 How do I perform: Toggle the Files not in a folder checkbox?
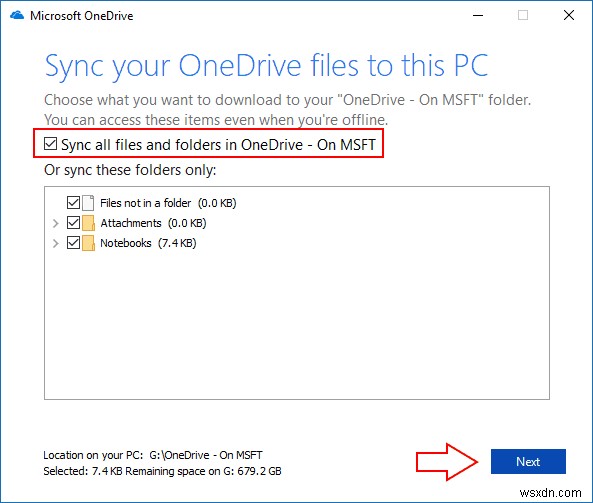pos(73,203)
